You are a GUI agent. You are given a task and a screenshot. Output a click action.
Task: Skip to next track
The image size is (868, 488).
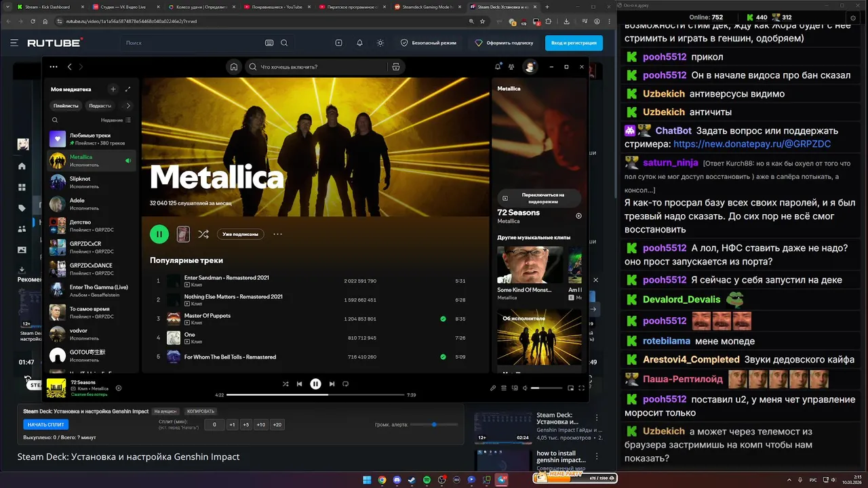click(x=332, y=384)
